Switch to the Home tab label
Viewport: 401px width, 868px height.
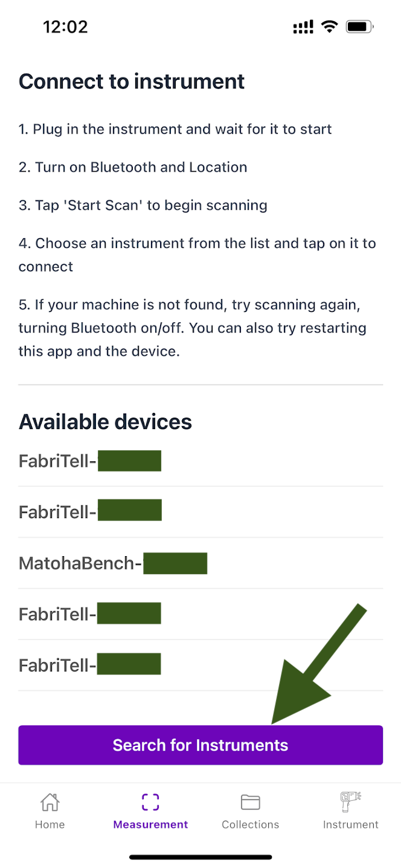tap(50, 824)
